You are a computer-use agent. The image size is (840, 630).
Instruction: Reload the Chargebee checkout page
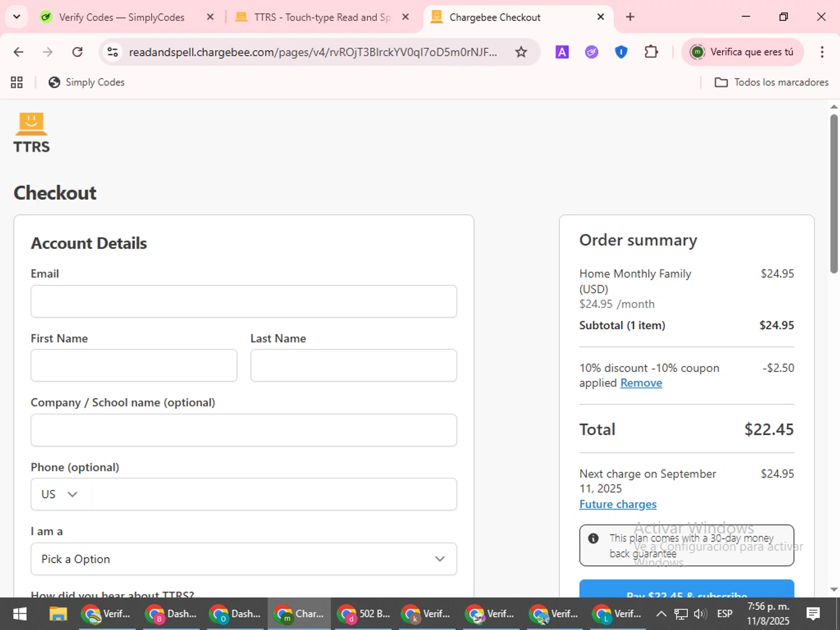point(77,52)
